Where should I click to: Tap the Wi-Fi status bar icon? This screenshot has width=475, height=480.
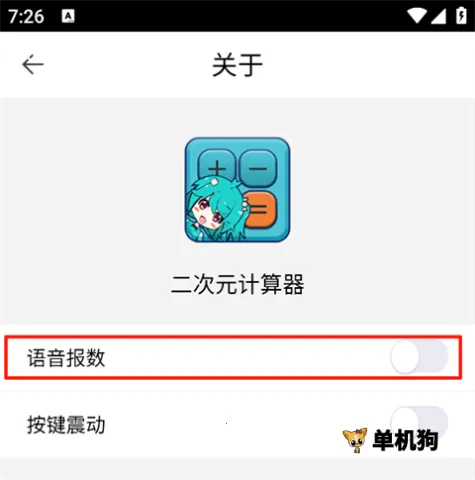pyautogui.click(x=417, y=16)
